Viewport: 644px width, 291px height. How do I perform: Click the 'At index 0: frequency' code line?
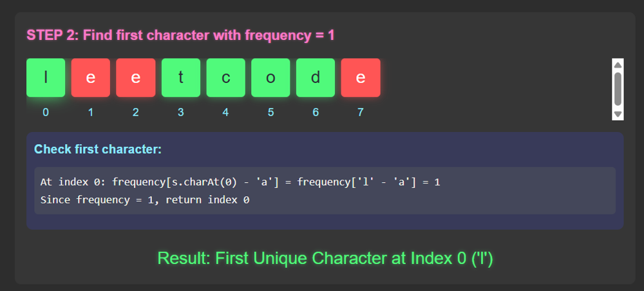click(x=240, y=182)
